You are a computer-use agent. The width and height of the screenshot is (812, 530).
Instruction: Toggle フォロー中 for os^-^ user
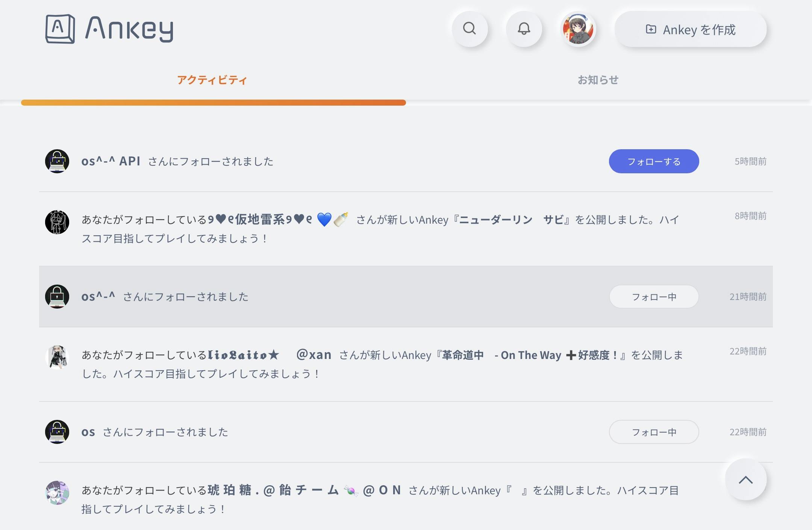click(654, 297)
